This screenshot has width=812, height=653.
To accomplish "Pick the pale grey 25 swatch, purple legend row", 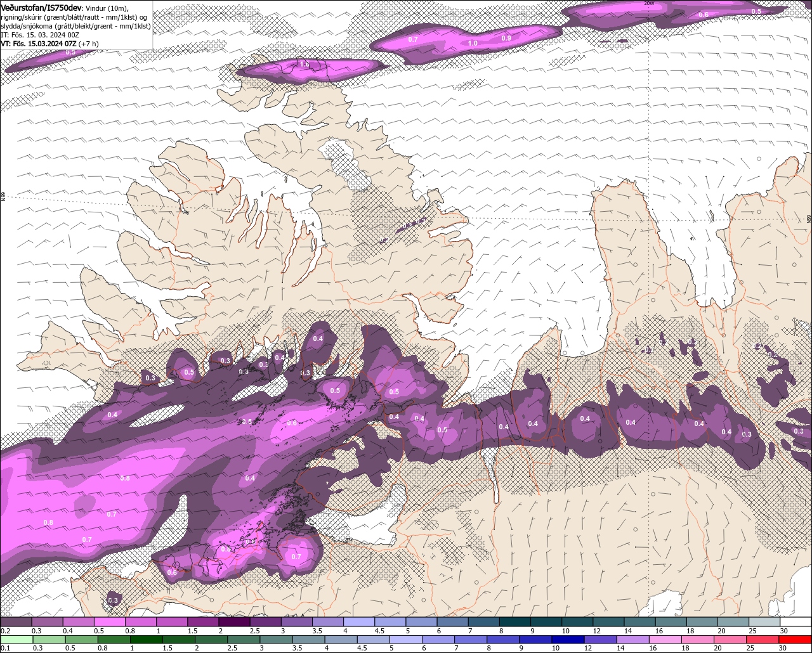I will (765, 622).
